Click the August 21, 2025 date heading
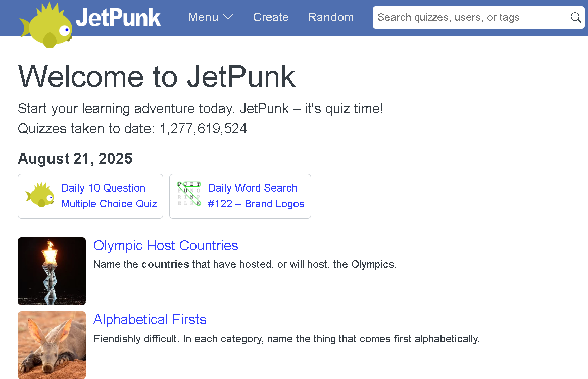Screen dimensions: 588x379 [75, 159]
